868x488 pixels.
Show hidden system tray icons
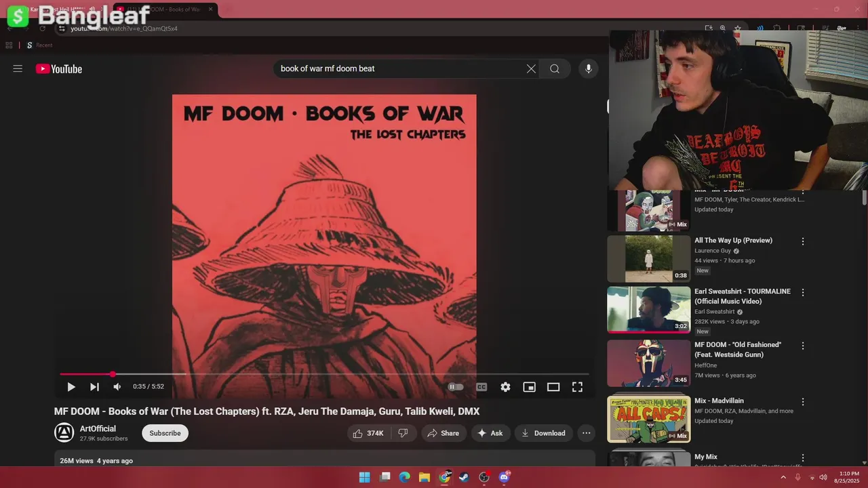pos(783,477)
